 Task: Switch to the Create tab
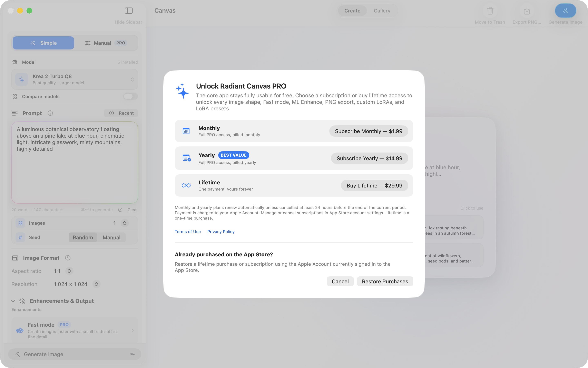click(x=352, y=11)
